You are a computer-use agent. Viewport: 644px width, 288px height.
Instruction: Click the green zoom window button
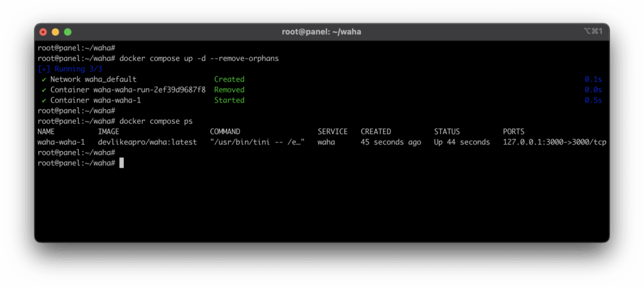(68, 31)
